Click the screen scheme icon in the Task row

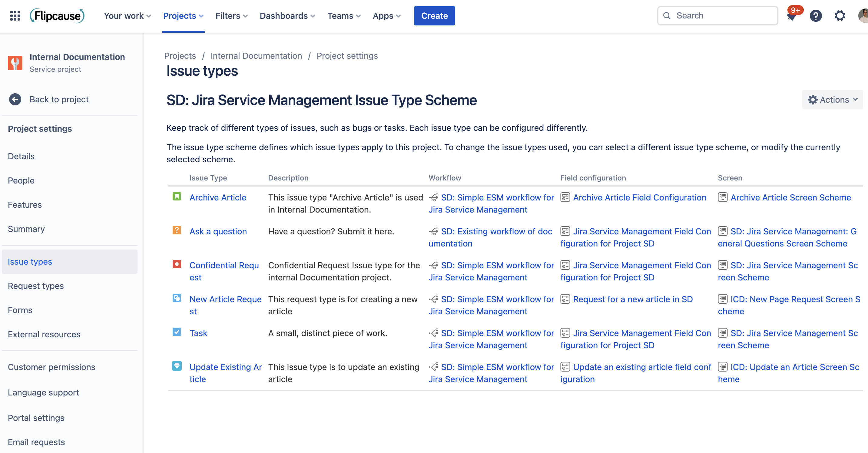[x=722, y=333]
